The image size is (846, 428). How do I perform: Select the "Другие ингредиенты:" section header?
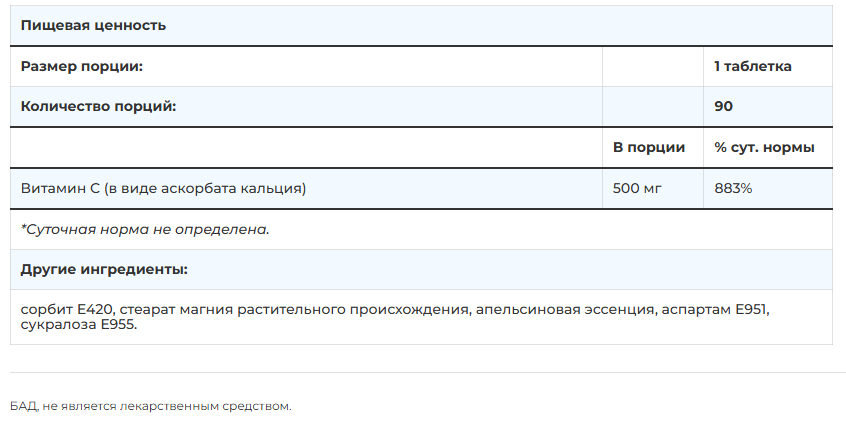pos(104,269)
